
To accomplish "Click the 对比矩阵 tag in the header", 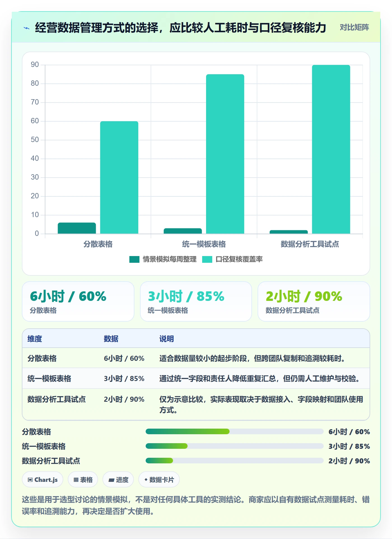I will tap(354, 27).
